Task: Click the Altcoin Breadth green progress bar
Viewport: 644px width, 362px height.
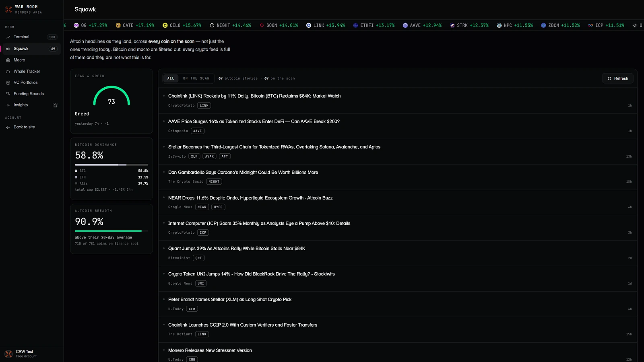Action: tap(108, 231)
